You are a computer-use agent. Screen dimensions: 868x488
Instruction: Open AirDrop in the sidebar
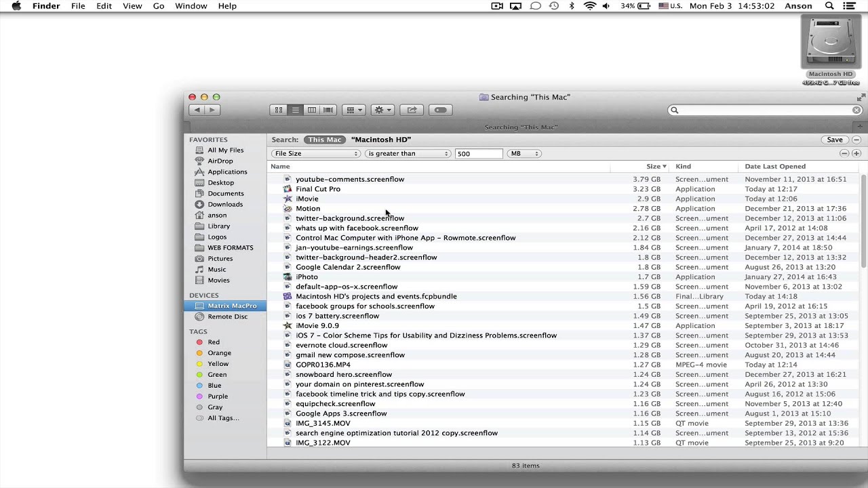(x=220, y=161)
